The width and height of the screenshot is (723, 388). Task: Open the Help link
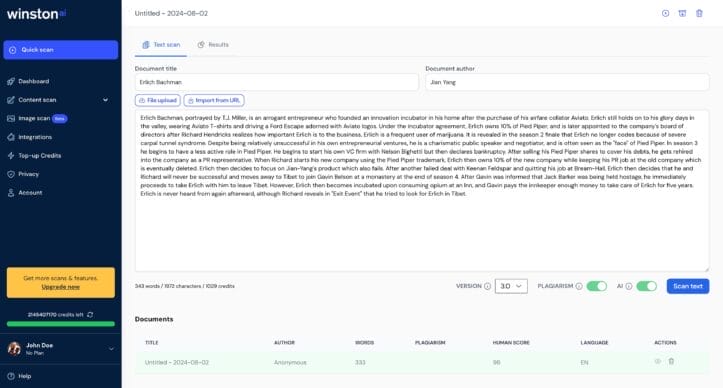coord(24,376)
